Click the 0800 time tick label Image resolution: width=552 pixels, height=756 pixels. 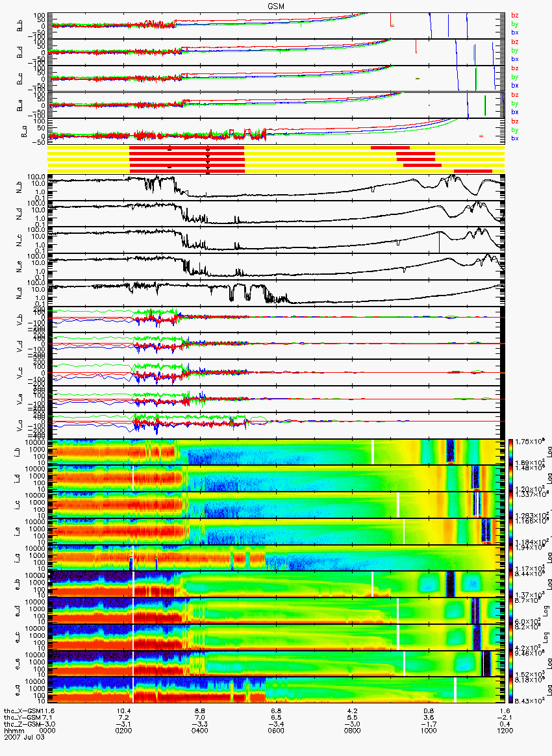353,731
